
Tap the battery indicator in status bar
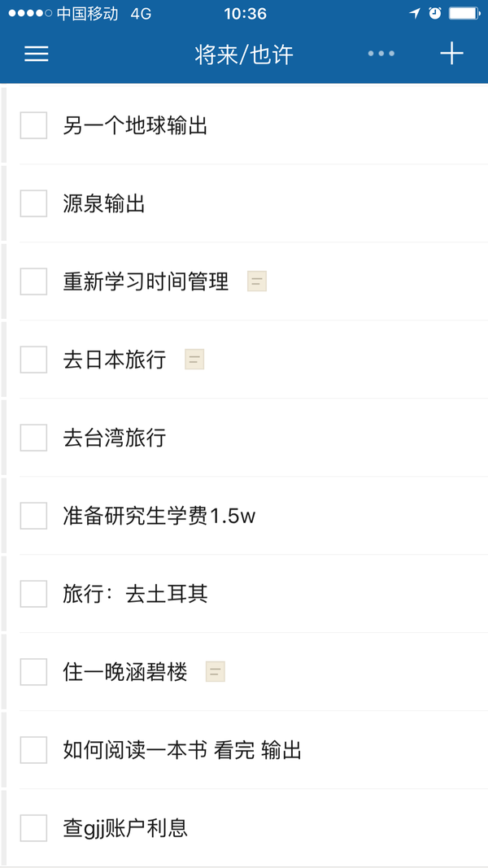pyautogui.click(x=464, y=13)
